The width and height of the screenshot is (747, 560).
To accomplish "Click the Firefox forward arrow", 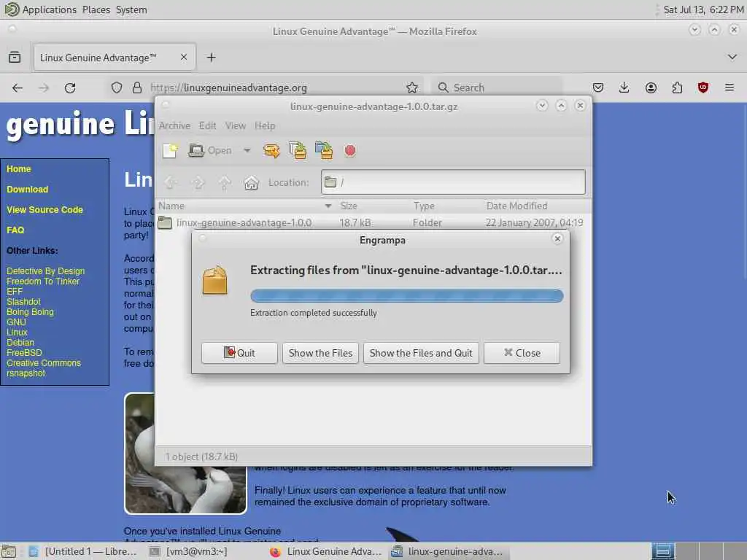I will (x=44, y=87).
